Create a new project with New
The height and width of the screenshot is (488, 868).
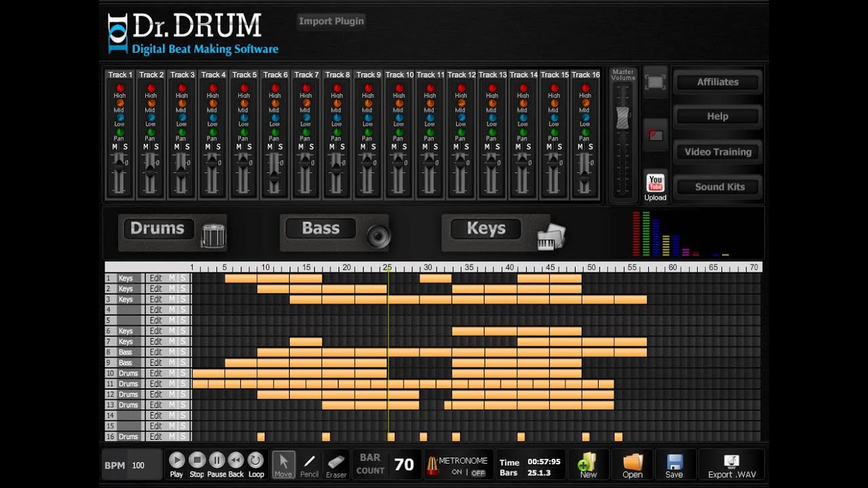tap(588, 464)
